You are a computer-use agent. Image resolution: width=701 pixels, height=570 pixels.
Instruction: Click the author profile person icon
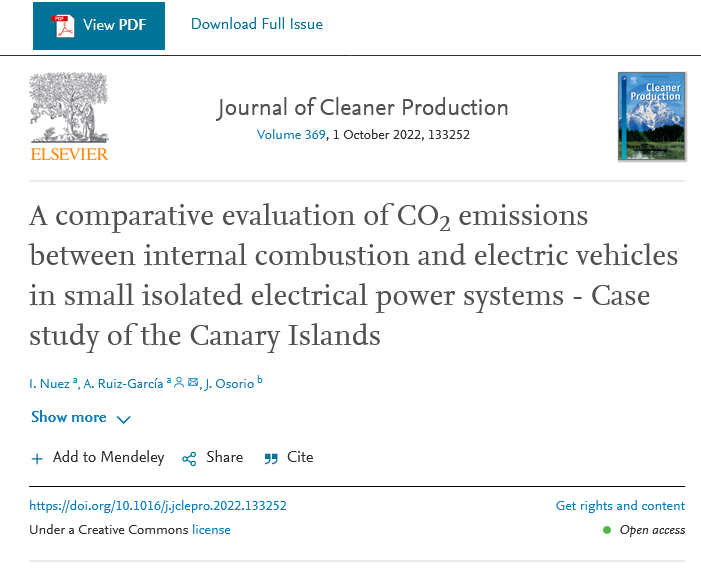[179, 383]
